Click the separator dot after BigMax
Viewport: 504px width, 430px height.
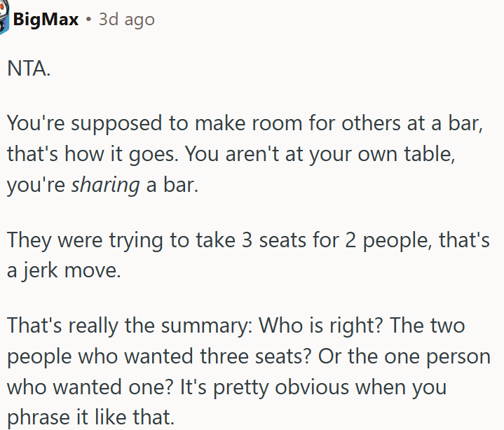tap(89, 20)
